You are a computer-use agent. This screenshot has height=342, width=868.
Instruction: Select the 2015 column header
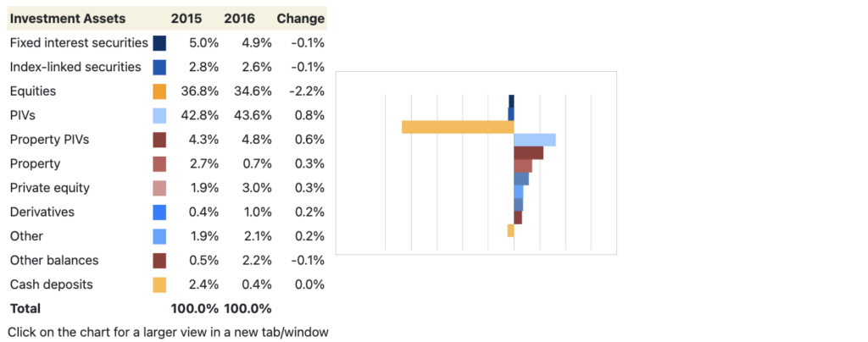tap(186, 19)
